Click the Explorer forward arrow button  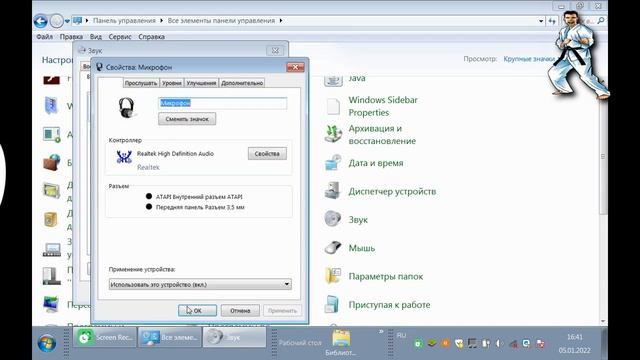pos(57,21)
